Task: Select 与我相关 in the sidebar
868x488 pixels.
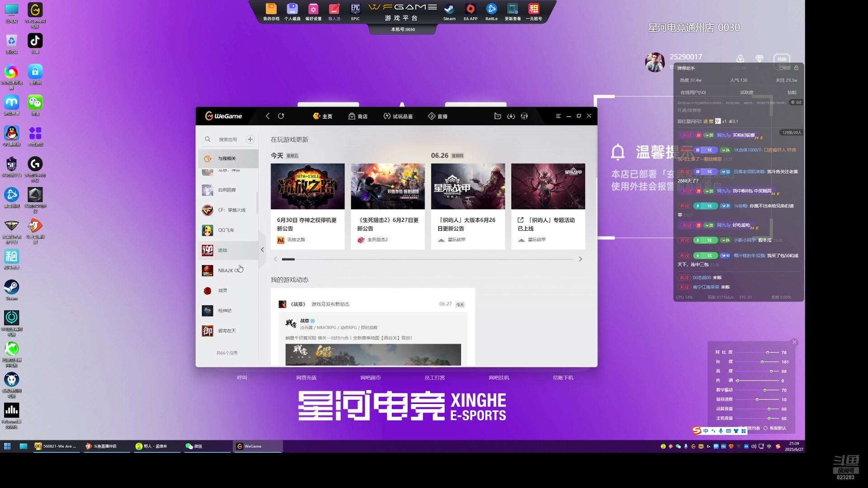Action: [x=228, y=159]
